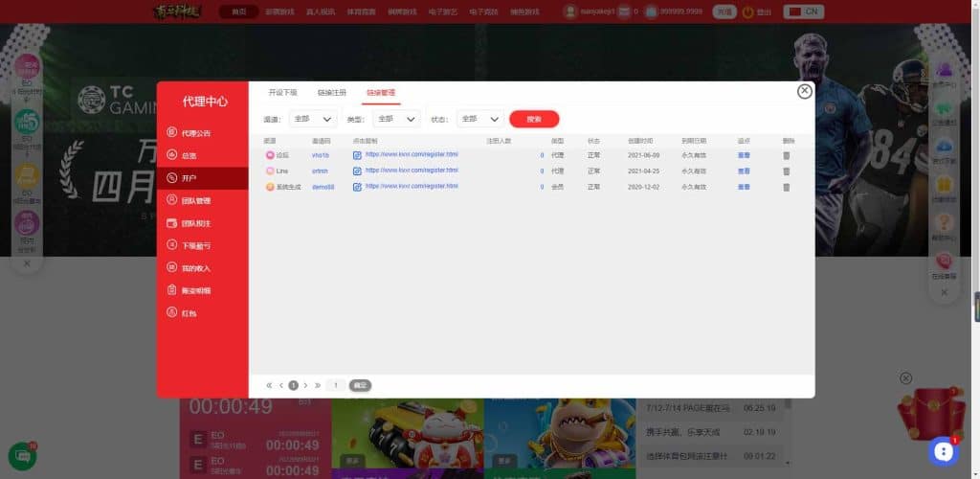980x479 pixels.
Task: Click the 首页 button in top navigation
Action: pos(238,11)
